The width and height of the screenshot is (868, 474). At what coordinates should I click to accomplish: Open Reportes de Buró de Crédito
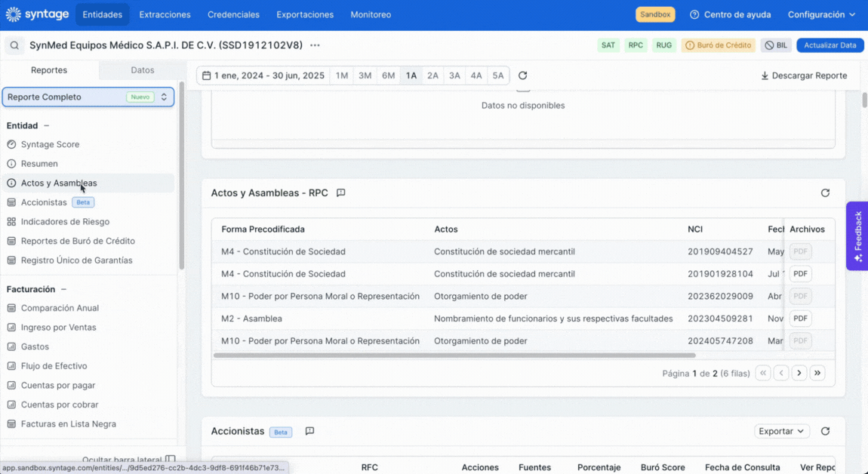[87, 241]
